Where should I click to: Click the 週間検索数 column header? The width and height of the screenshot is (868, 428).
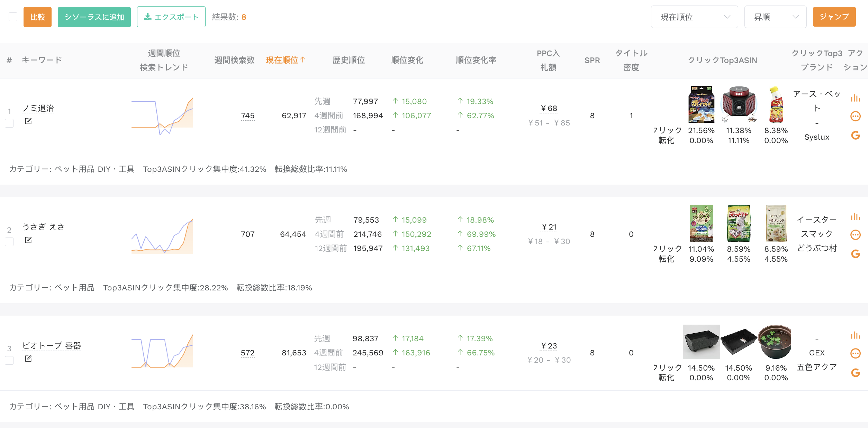234,60
